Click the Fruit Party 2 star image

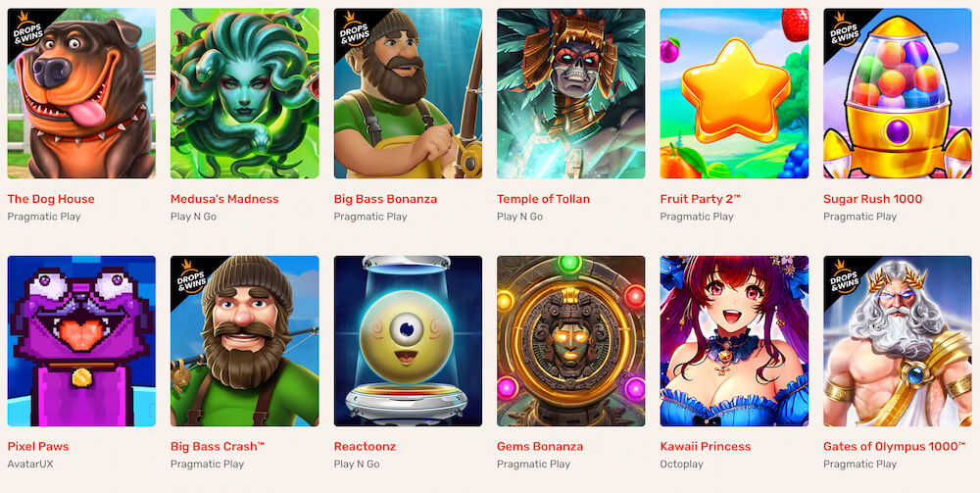pyautogui.click(x=734, y=93)
